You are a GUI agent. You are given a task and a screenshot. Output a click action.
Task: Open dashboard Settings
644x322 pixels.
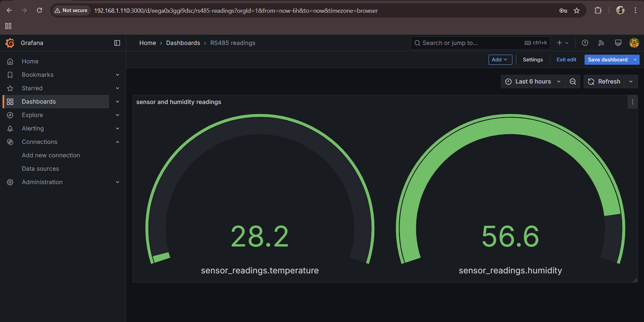(x=532, y=59)
